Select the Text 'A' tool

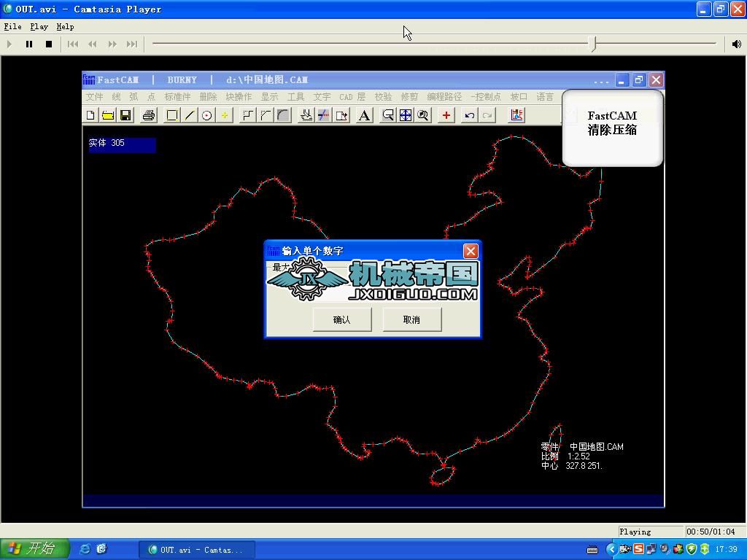pos(365,114)
